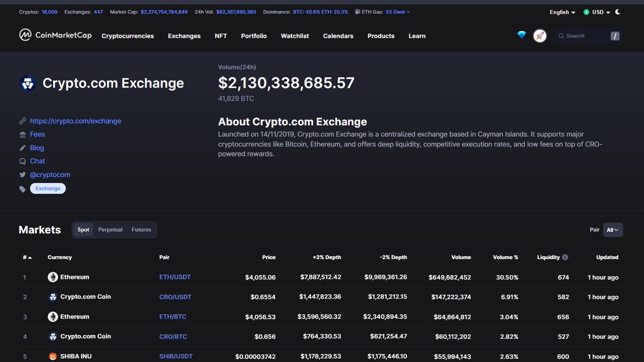Click the Exchanges 447 count link

[x=98, y=12]
